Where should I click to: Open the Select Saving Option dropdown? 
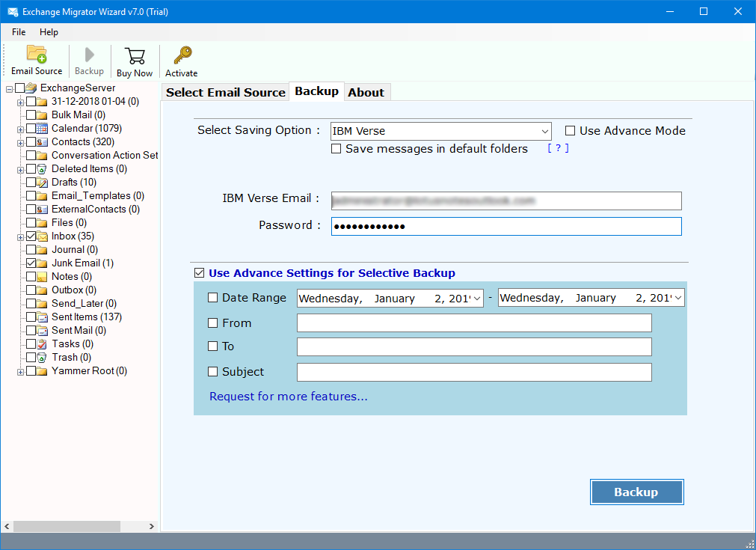pos(545,131)
